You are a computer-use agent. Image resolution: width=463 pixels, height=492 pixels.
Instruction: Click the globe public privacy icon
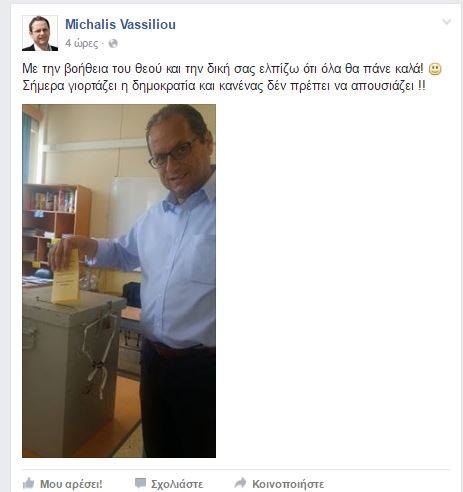click(x=113, y=43)
